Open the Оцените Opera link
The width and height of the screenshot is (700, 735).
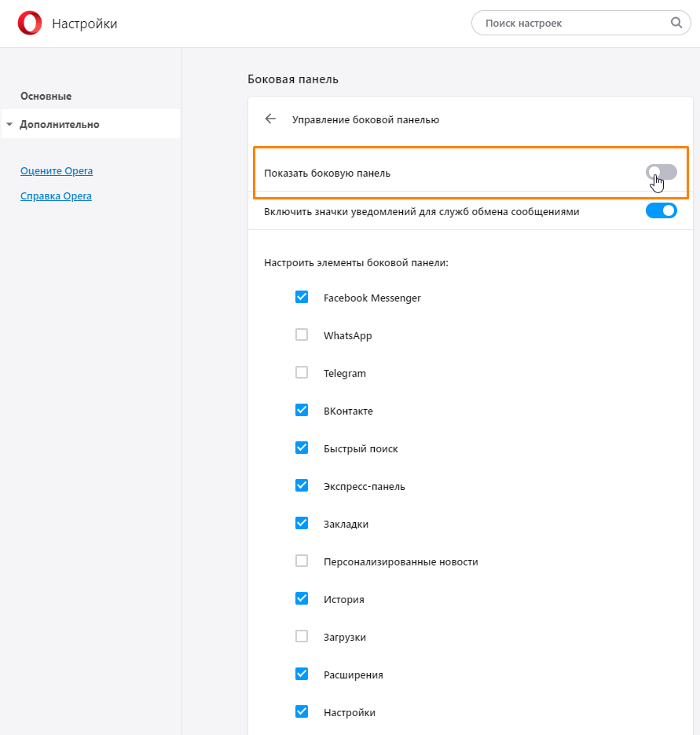(57, 171)
